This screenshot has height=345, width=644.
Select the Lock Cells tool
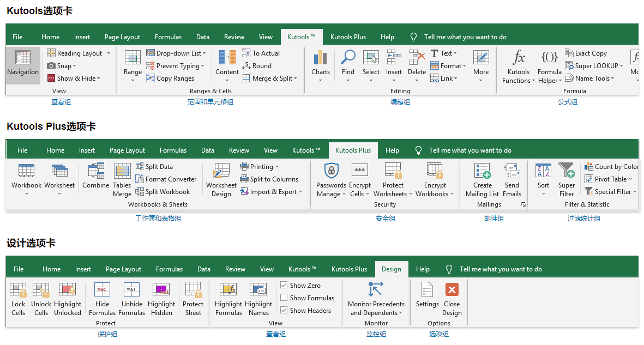pos(18,299)
